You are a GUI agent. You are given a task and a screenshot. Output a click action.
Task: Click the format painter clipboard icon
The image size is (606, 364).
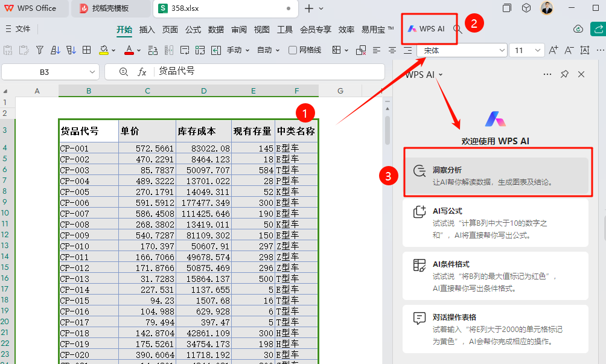pos(24,50)
